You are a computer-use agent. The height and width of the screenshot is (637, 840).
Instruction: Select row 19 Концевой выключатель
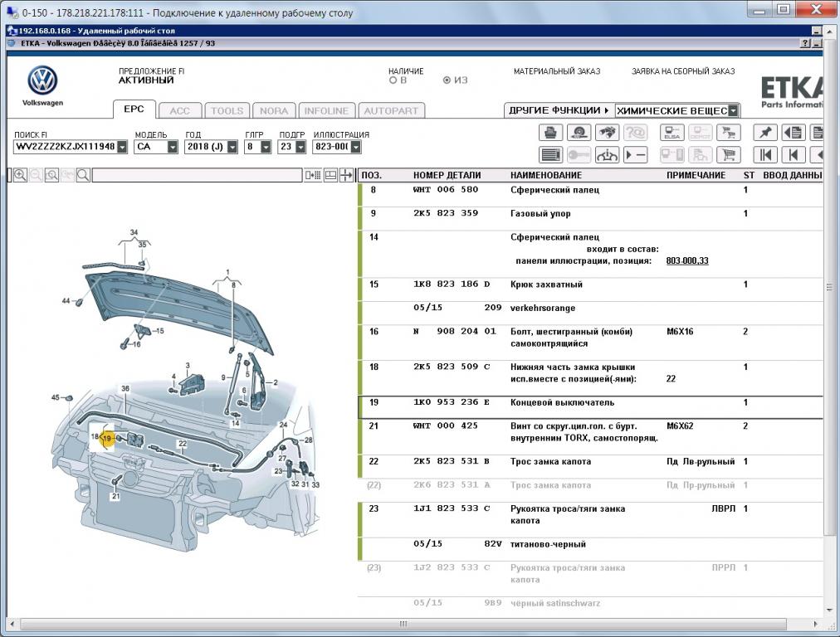(x=590, y=407)
